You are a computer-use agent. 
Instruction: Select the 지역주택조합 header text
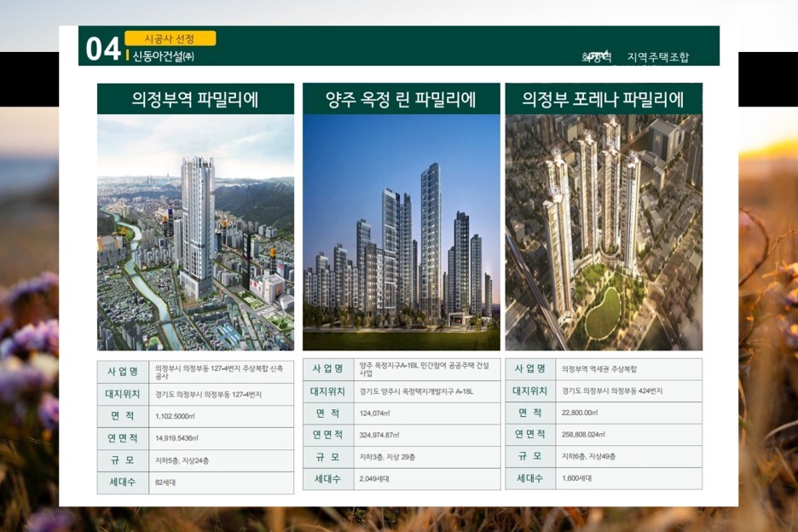click(x=657, y=57)
